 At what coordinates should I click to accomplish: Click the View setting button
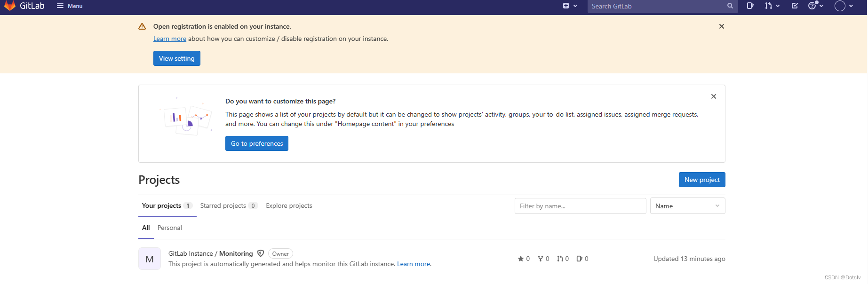click(x=177, y=58)
